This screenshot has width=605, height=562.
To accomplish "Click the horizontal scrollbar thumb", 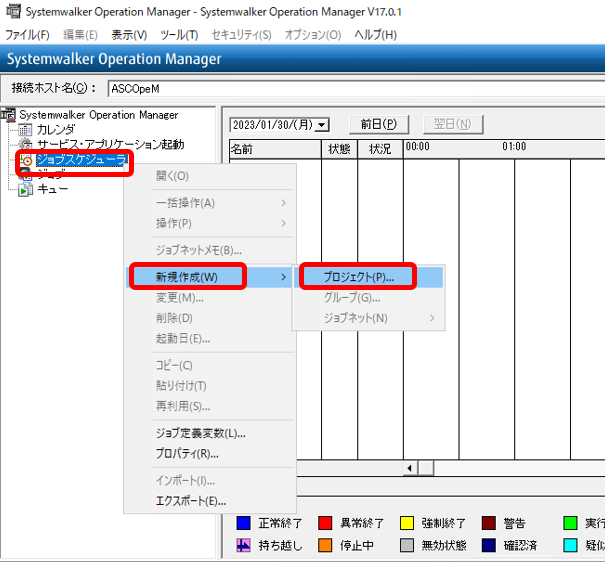I will point(426,468).
